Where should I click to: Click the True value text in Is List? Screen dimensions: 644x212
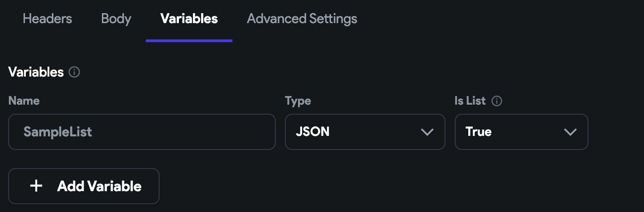click(x=479, y=132)
